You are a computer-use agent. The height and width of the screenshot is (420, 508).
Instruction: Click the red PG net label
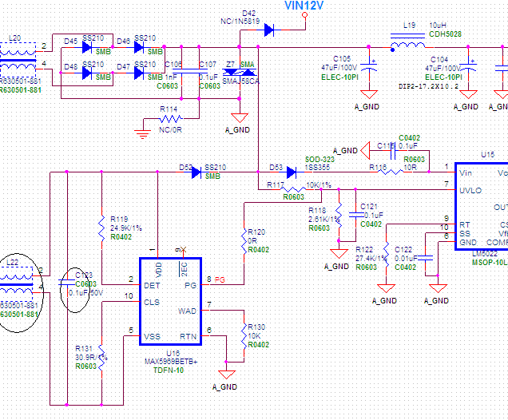[x=220, y=279]
